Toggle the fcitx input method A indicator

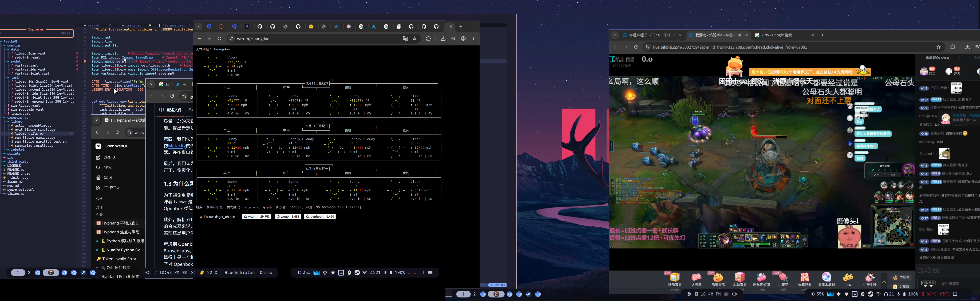pos(341,272)
